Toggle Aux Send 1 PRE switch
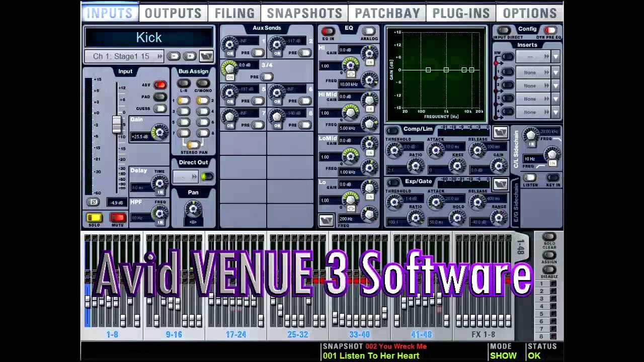This screenshot has height=362, width=644. coord(258,53)
